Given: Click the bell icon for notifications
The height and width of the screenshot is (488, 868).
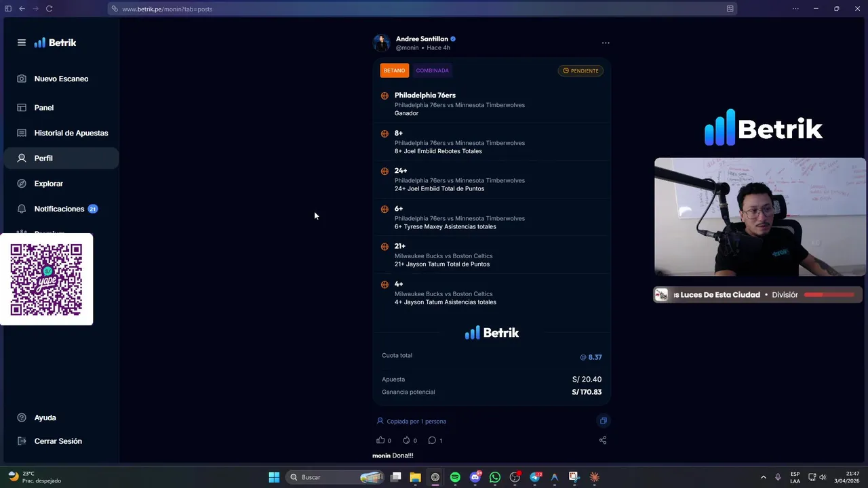Looking at the screenshot, I should point(22,209).
